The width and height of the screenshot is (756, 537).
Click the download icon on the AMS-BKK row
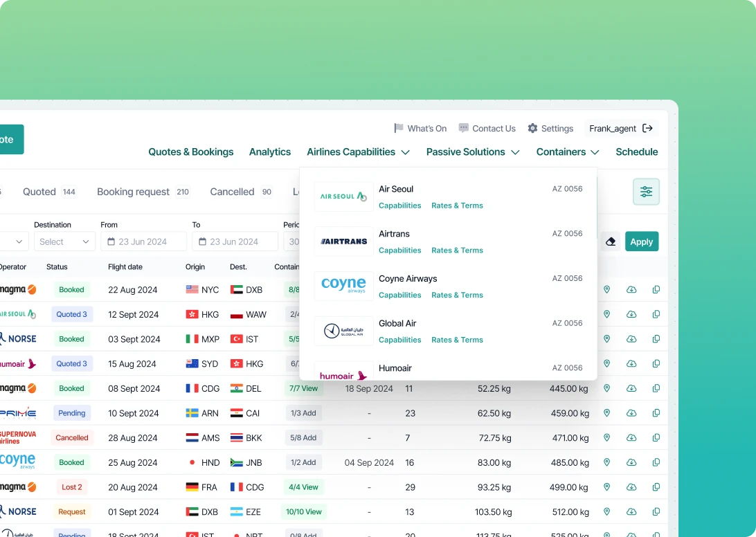click(631, 437)
